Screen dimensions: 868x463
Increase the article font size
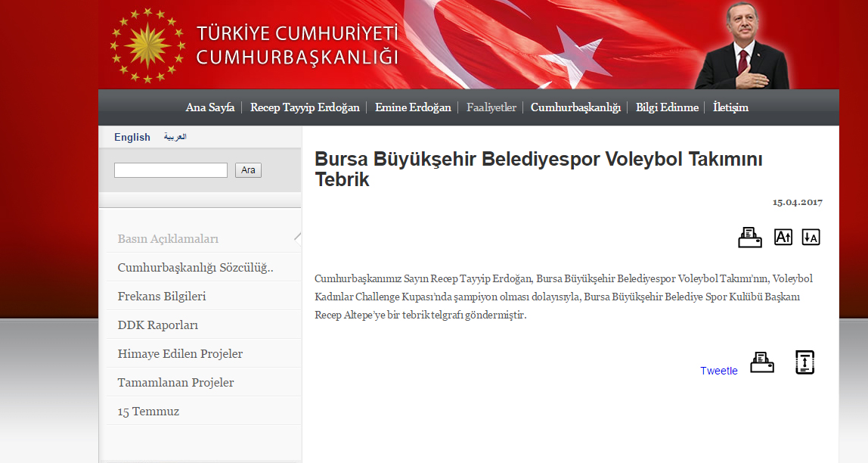pyautogui.click(x=783, y=238)
